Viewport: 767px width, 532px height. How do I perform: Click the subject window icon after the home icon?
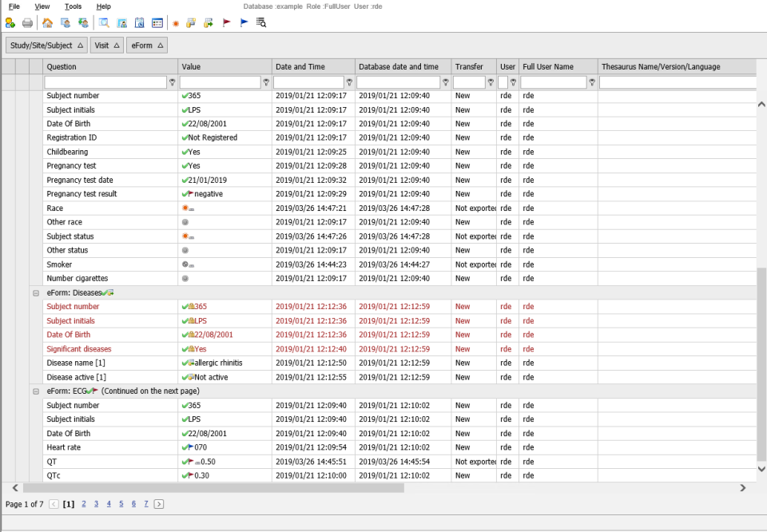click(65, 22)
